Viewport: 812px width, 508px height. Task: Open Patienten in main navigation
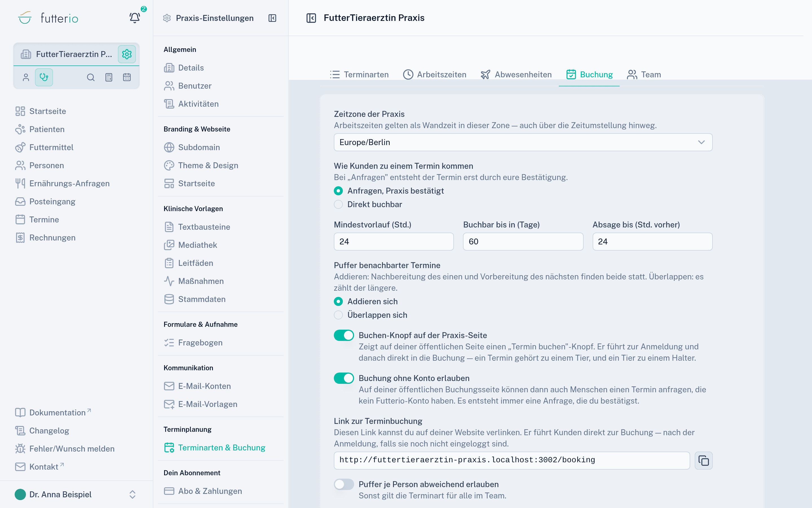coord(47,129)
